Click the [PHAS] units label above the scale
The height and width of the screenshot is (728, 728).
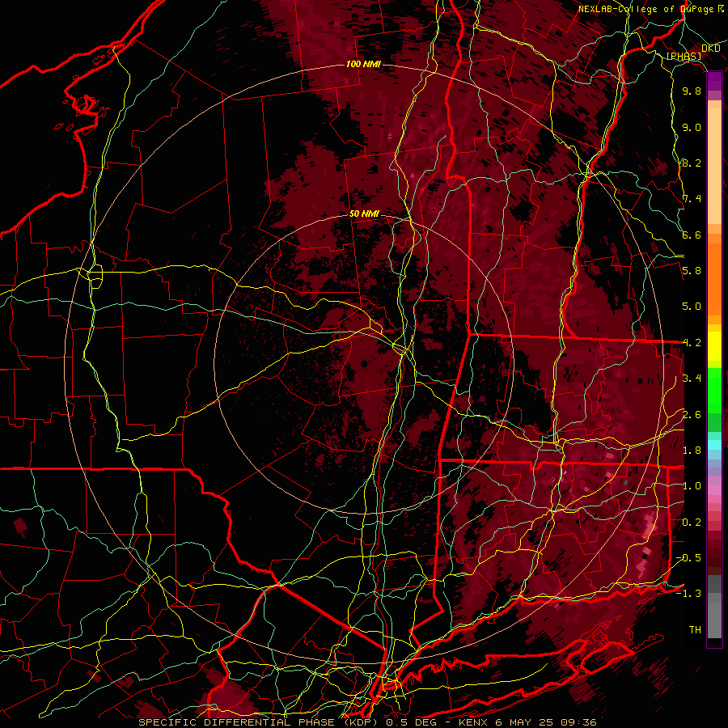click(x=684, y=57)
